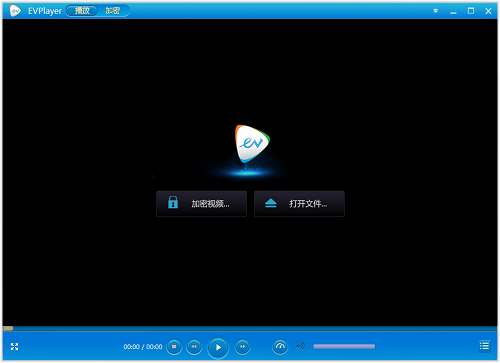Toggle fullscreen mode icon

14,347
